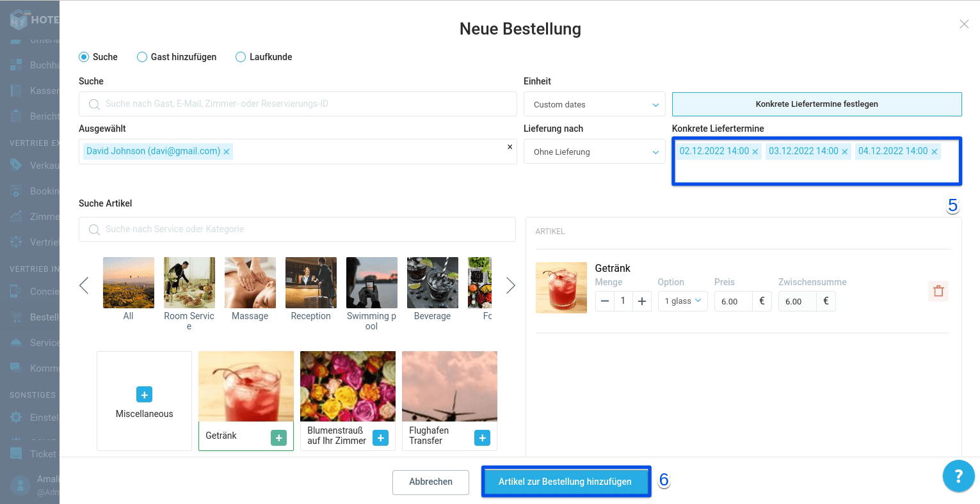980x504 pixels.
Task: Add Blumenstrauß auf Ihr Zimmer with plus icon
Action: click(x=380, y=438)
